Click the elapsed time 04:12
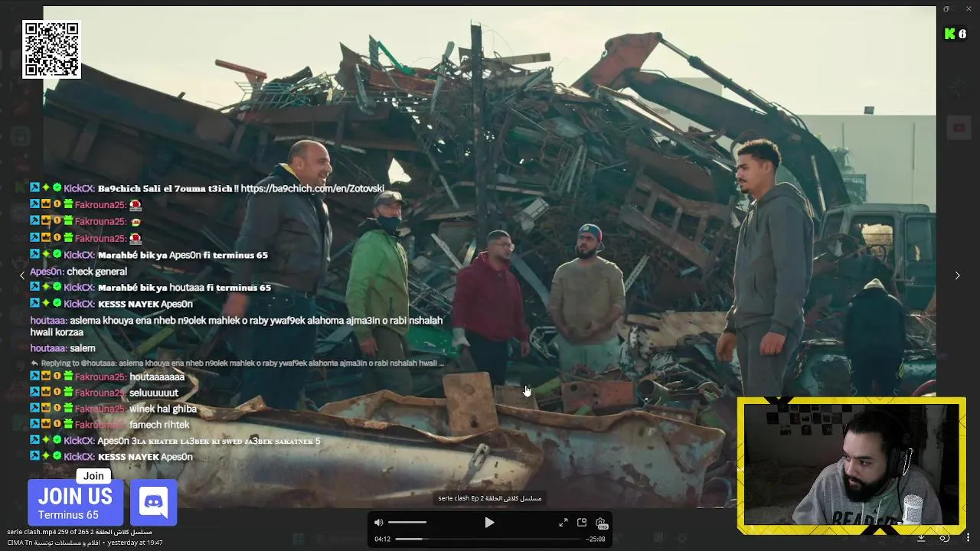This screenshot has height=551, width=980. click(382, 539)
